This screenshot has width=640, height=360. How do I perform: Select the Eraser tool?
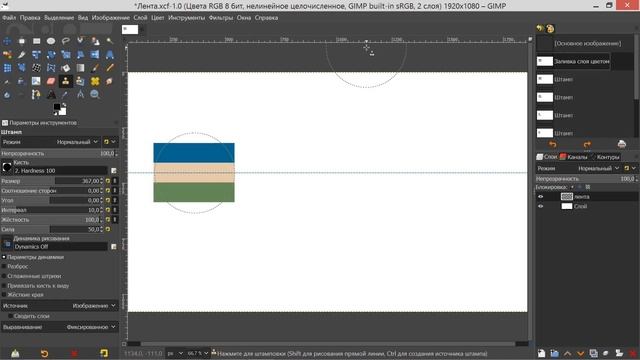coord(51,81)
